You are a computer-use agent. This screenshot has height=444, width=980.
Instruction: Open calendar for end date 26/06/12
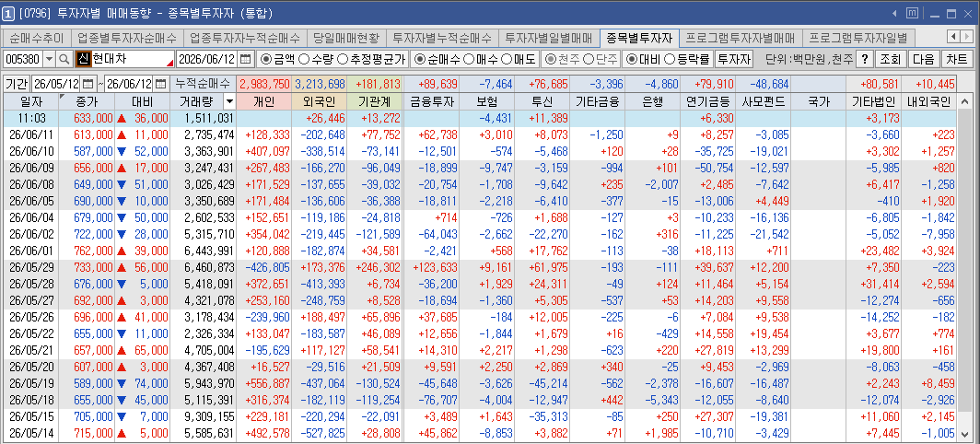[x=160, y=84]
